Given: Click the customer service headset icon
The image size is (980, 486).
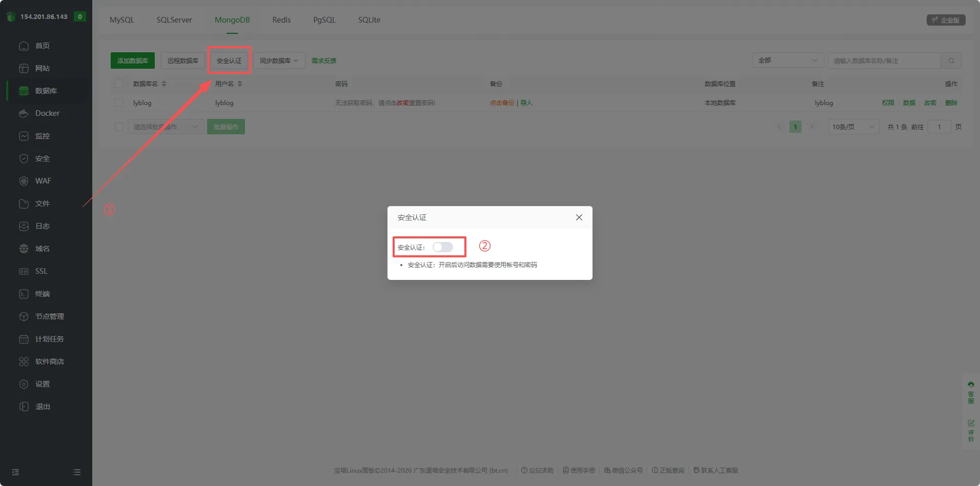Looking at the screenshot, I should [971, 384].
